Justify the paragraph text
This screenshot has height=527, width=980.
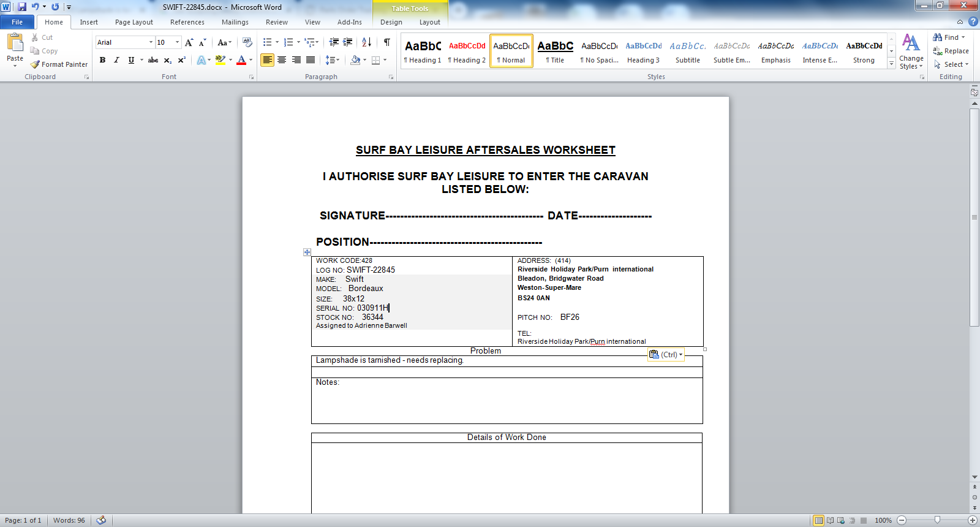[x=311, y=60]
